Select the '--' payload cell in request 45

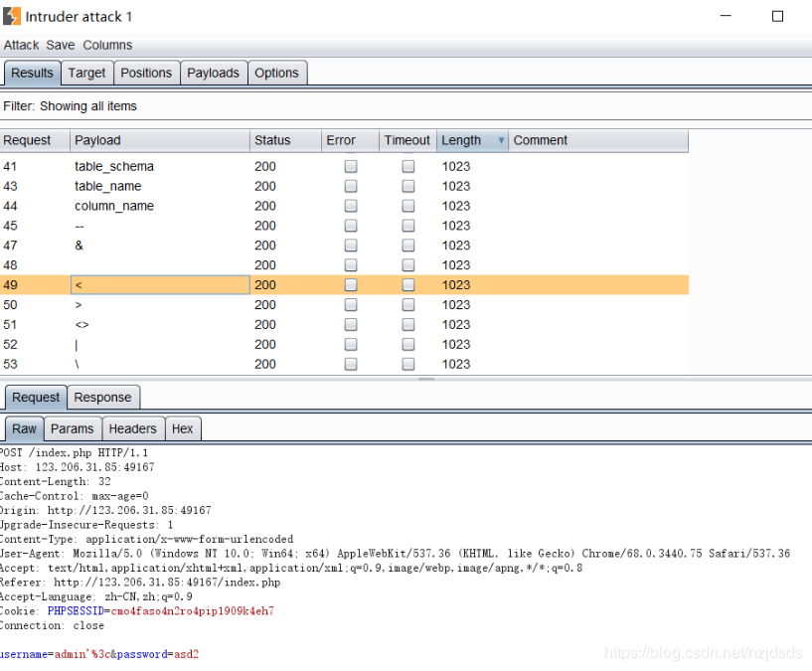[x=160, y=226]
